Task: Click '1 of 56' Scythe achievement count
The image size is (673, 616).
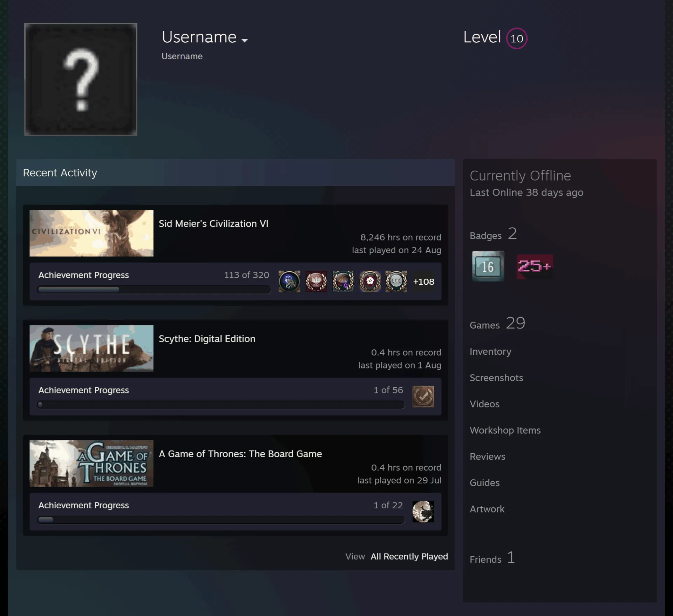Action: [388, 390]
